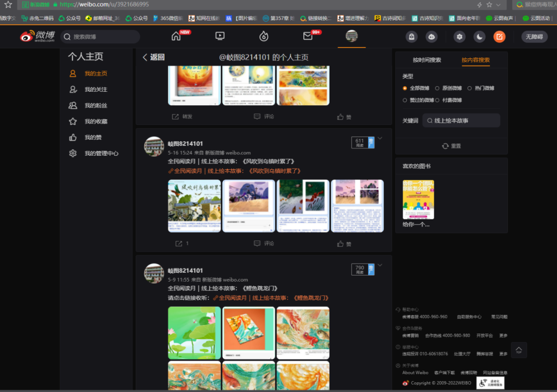Open the lotus image in 鲤鱼跳龙门 post
Image resolution: width=557 pixels, height=392 pixels.
point(194,333)
